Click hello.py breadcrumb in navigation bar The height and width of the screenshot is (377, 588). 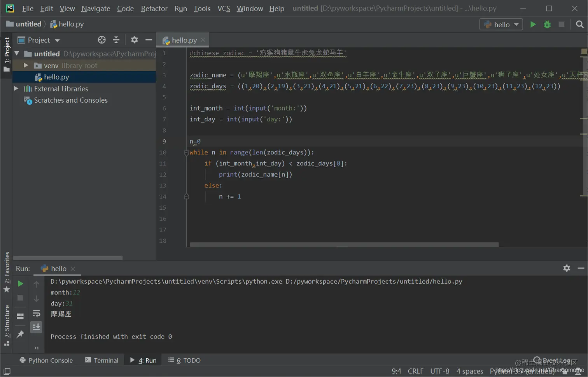tap(67, 24)
